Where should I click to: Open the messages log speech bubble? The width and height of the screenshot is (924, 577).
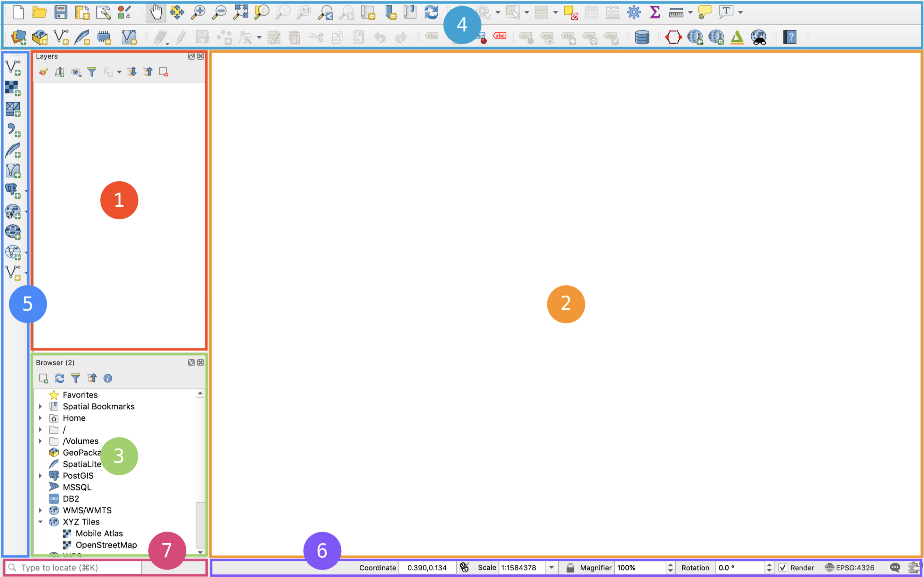click(x=895, y=567)
